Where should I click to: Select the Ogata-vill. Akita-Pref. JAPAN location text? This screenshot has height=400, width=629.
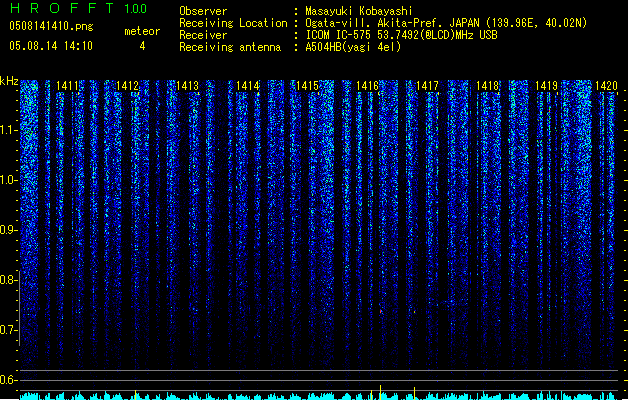pyautogui.click(x=446, y=23)
